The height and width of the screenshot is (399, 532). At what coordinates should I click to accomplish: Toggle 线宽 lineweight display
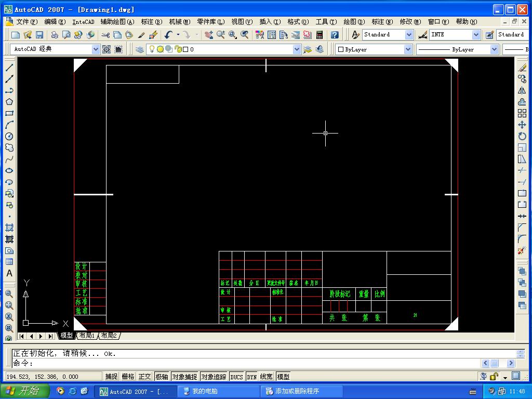(x=267, y=377)
